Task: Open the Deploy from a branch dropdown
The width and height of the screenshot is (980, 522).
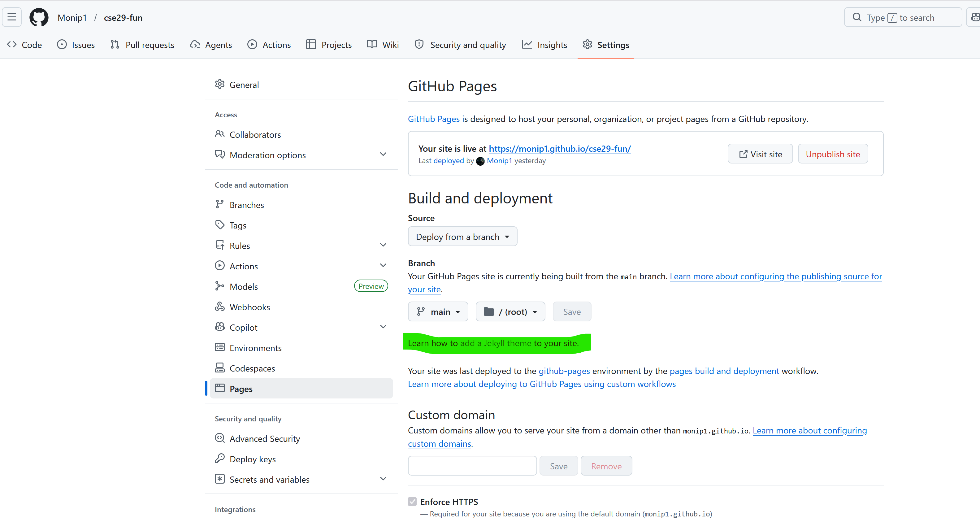Action: pos(462,237)
